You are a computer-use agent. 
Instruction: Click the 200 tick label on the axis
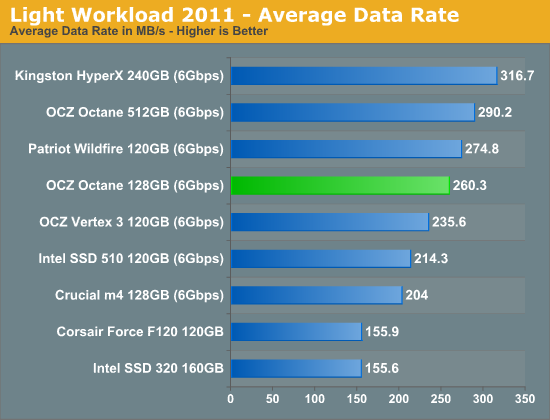pos(399,399)
